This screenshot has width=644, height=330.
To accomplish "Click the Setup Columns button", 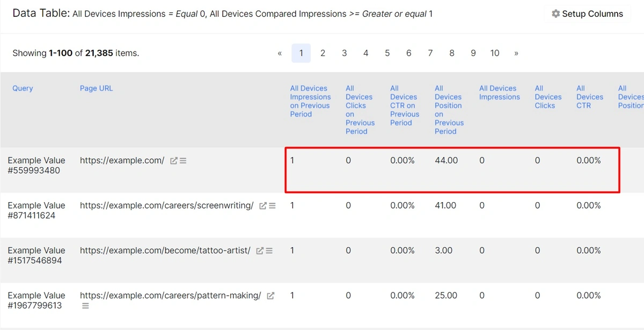I will (587, 14).
